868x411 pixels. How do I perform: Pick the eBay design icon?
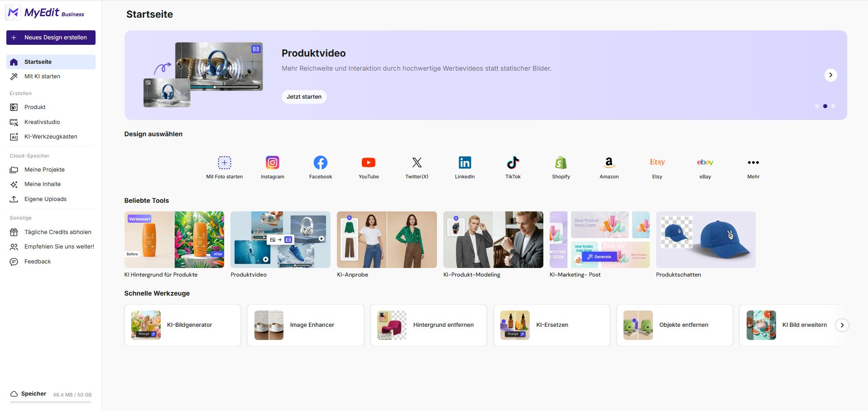click(705, 162)
